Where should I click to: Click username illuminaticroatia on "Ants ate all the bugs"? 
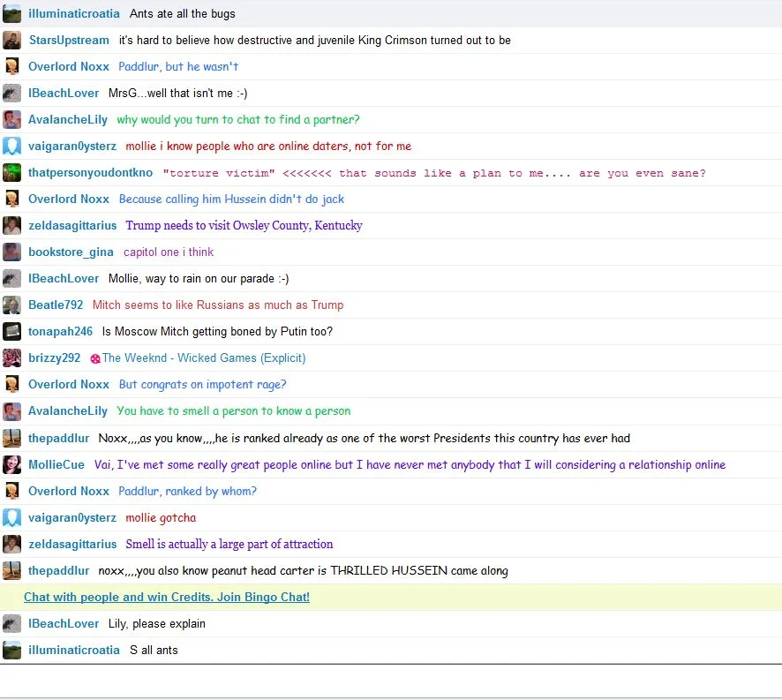click(x=74, y=13)
